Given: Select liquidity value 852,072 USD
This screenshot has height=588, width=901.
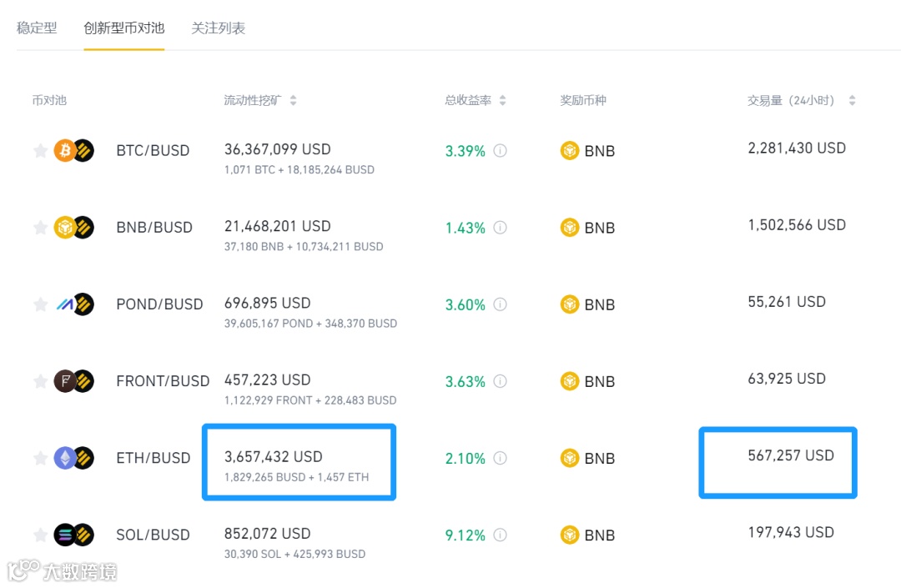Looking at the screenshot, I should point(267,534).
